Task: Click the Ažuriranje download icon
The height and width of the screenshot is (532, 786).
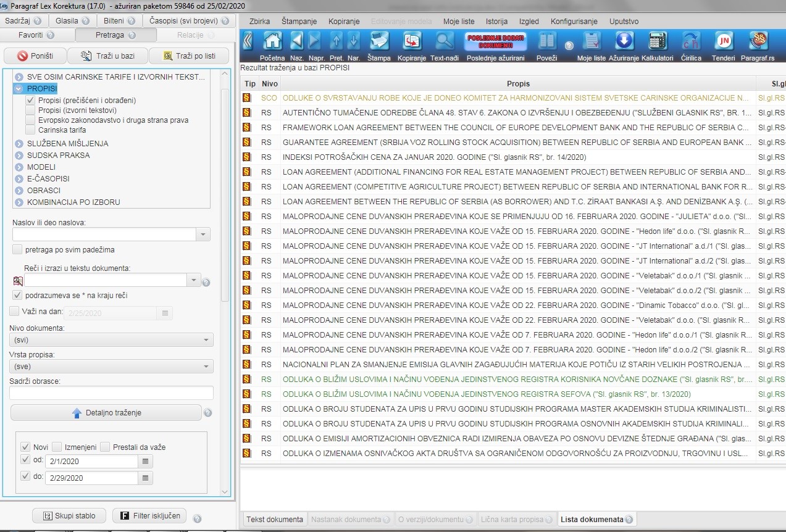Action: 624,42
